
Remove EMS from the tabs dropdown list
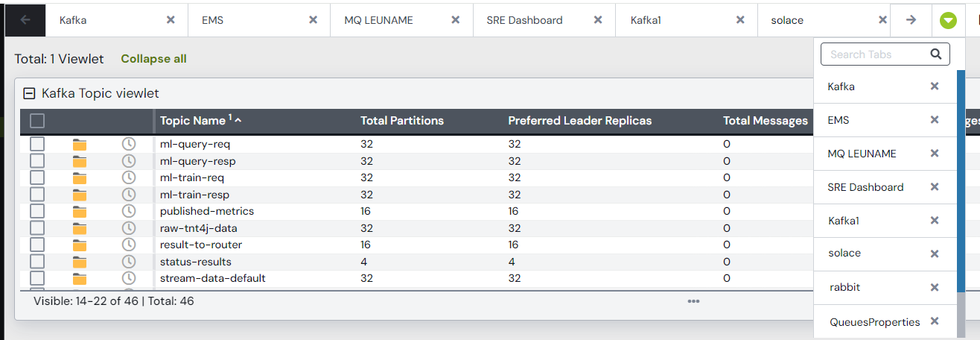[x=935, y=120]
